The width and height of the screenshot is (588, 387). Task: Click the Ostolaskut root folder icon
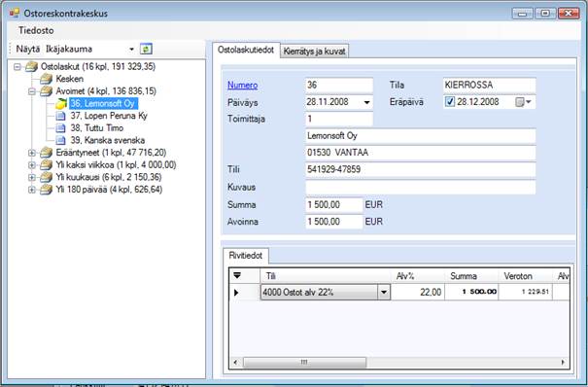pos(31,67)
